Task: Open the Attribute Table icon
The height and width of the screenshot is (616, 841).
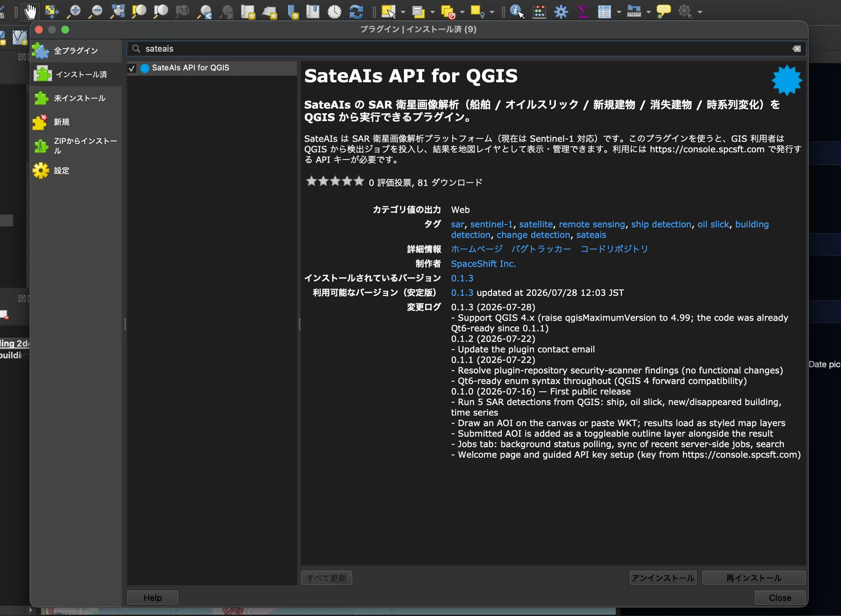Action: coord(604,11)
